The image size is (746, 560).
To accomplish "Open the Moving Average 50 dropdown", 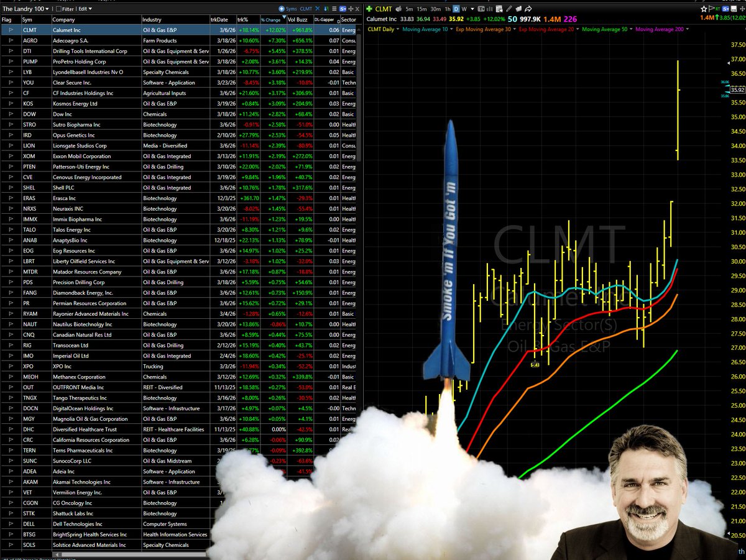I will pyautogui.click(x=608, y=29).
